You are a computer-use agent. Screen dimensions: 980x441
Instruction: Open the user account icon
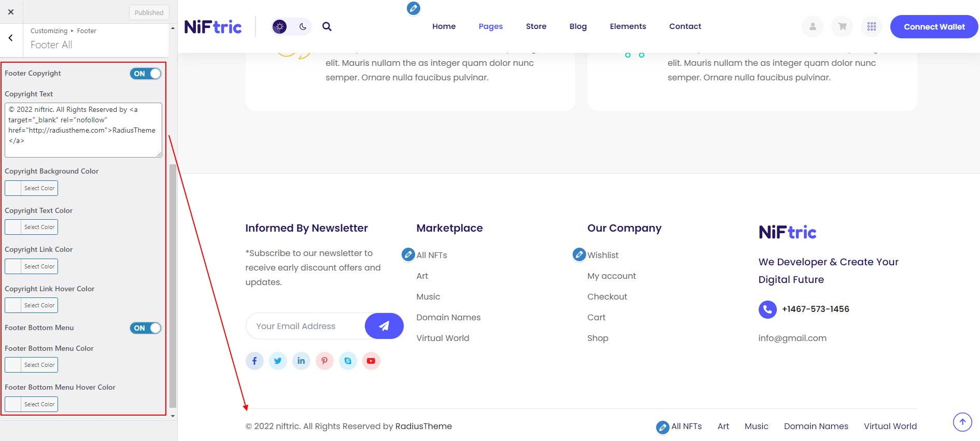click(x=813, y=26)
